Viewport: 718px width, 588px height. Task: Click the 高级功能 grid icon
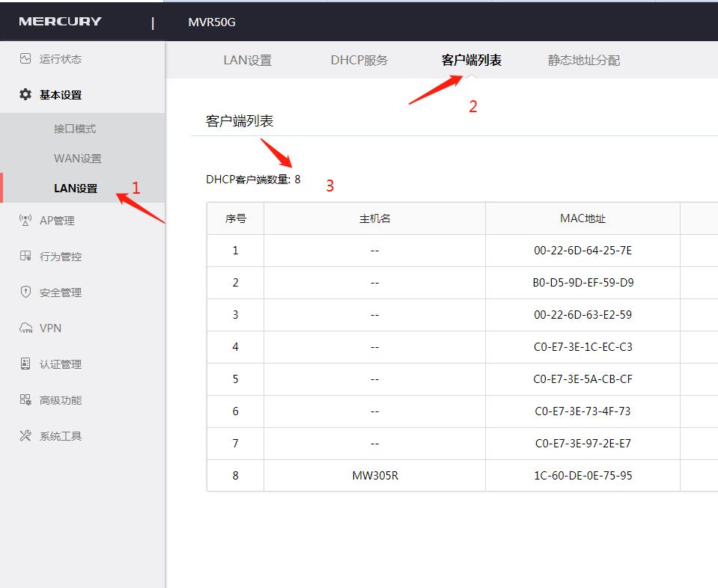click(25, 399)
